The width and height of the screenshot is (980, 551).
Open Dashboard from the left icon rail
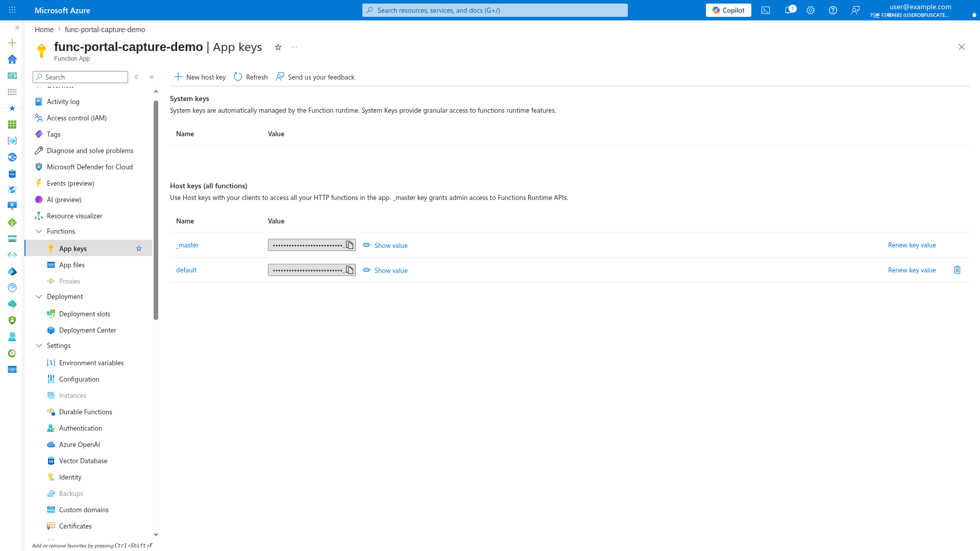tap(12, 76)
